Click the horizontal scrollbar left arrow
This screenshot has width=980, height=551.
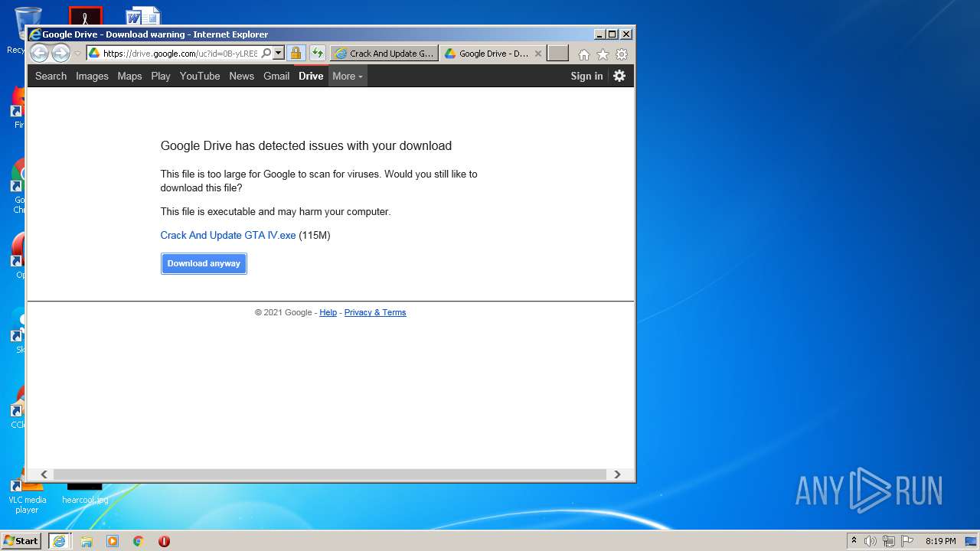pos(44,474)
